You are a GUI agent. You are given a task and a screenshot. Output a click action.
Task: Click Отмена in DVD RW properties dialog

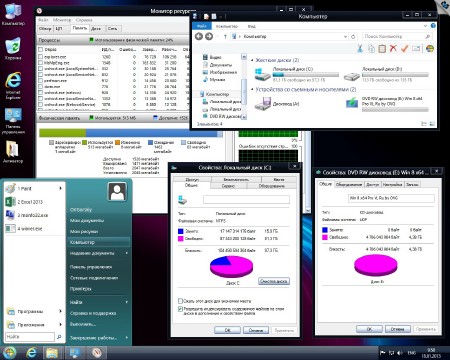tap(398, 329)
